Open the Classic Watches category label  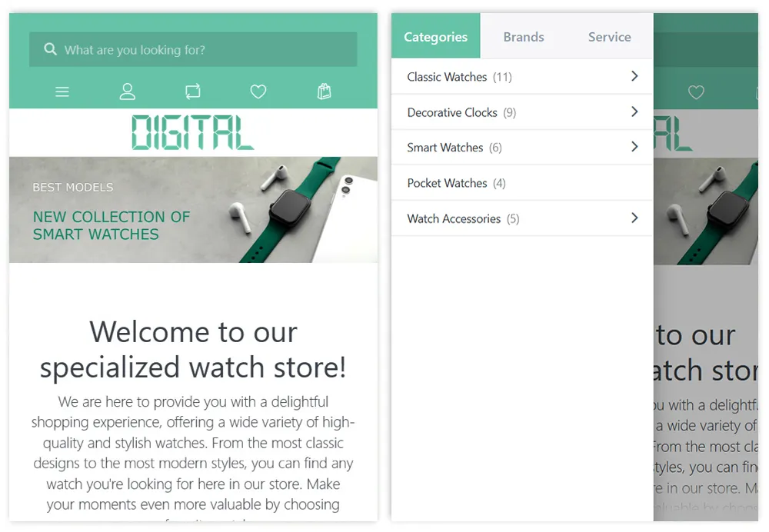pos(447,77)
